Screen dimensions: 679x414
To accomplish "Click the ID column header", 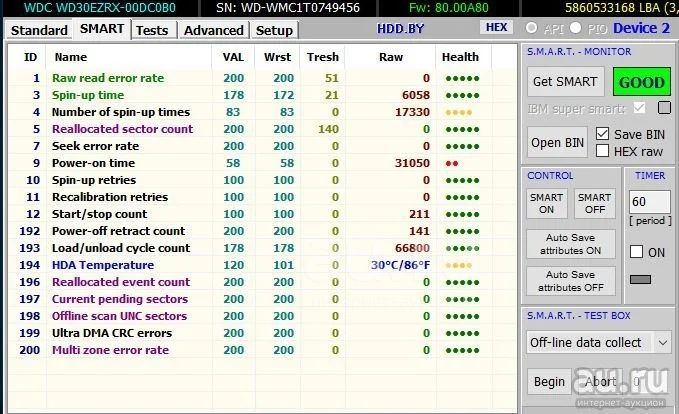I will [x=30, y=57].
